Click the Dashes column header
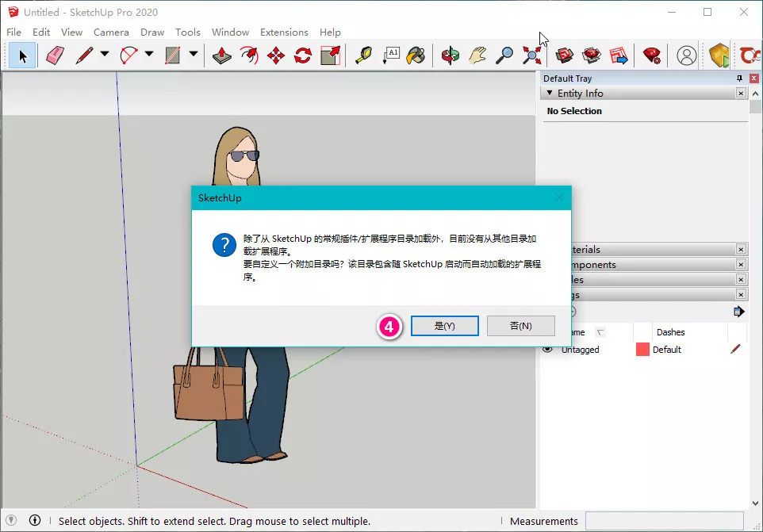Viewport: 763px width, 532px height. (670, 332)
